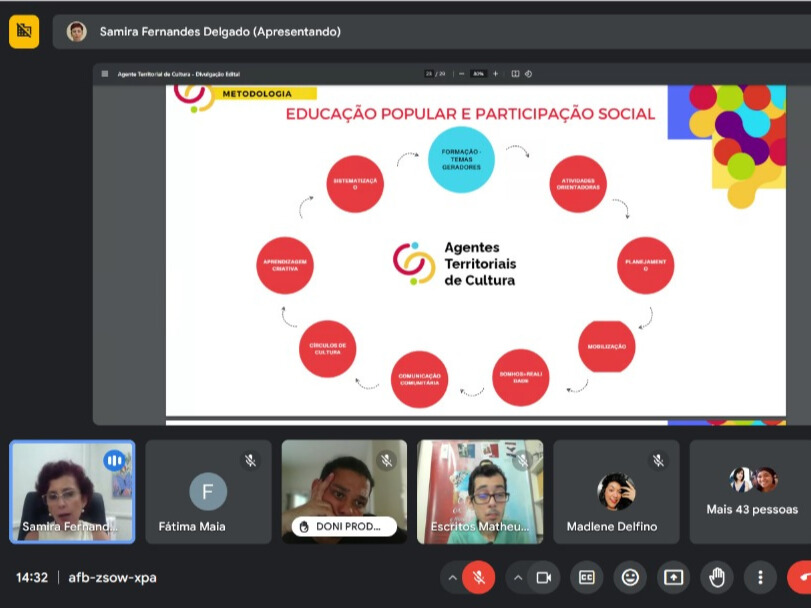Expand camera video settings arrow

pyautogui.click(x=517, y=577)
